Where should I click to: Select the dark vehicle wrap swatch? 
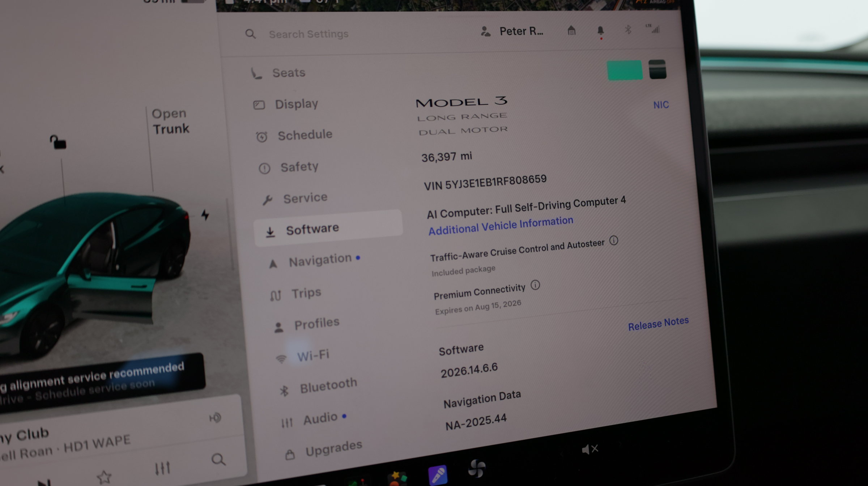pyautogui.click(x=658, y=69)
